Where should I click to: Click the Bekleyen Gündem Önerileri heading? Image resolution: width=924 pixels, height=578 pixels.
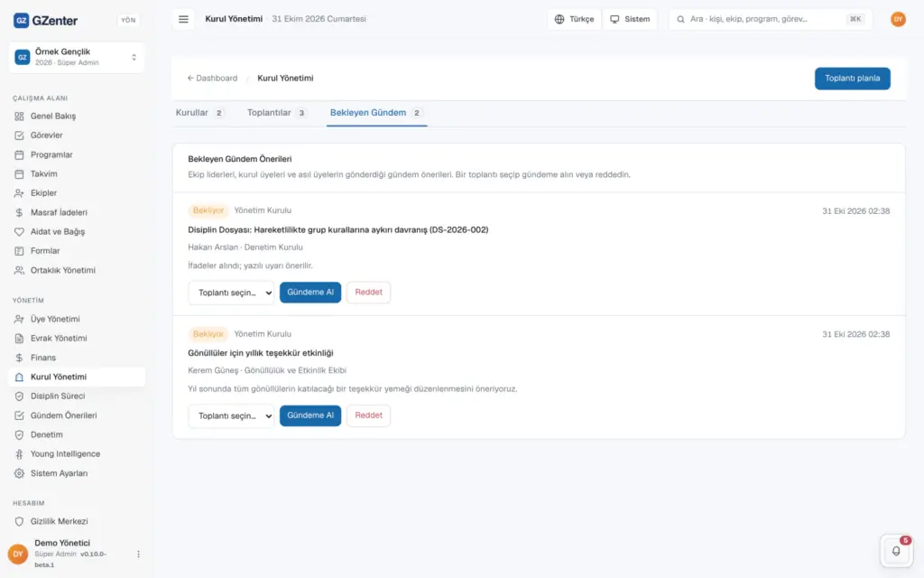coord(240,159)
